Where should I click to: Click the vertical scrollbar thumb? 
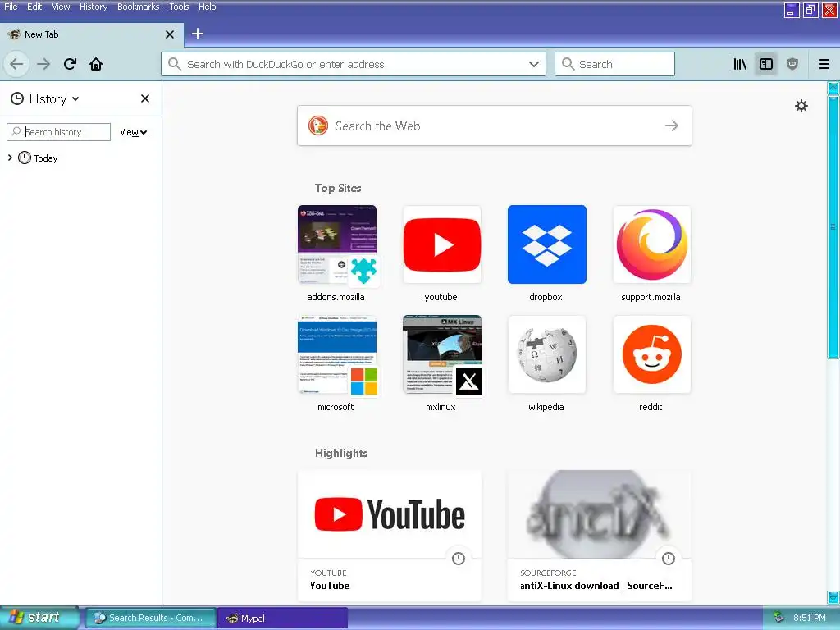pyautogui.click(x=833, y=227)
